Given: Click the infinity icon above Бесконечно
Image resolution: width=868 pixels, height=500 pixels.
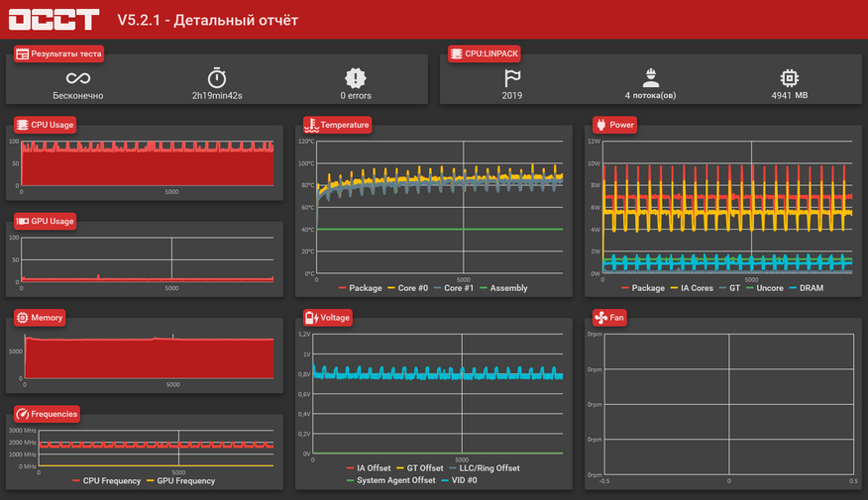Looking at the screenshot, I should tap(77, 78).
